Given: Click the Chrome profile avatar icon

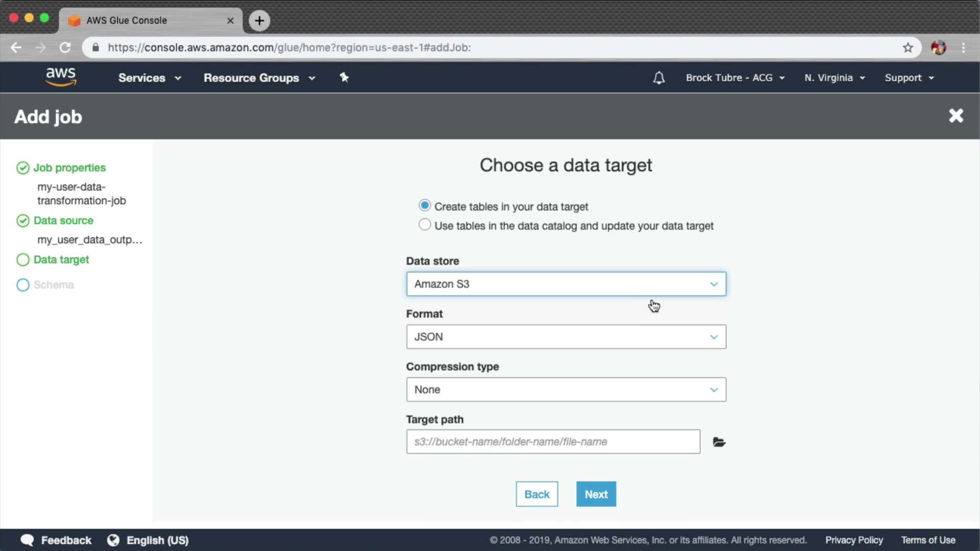Looking at the screenshot, I should pyautogui.click(x=938, y=47).
